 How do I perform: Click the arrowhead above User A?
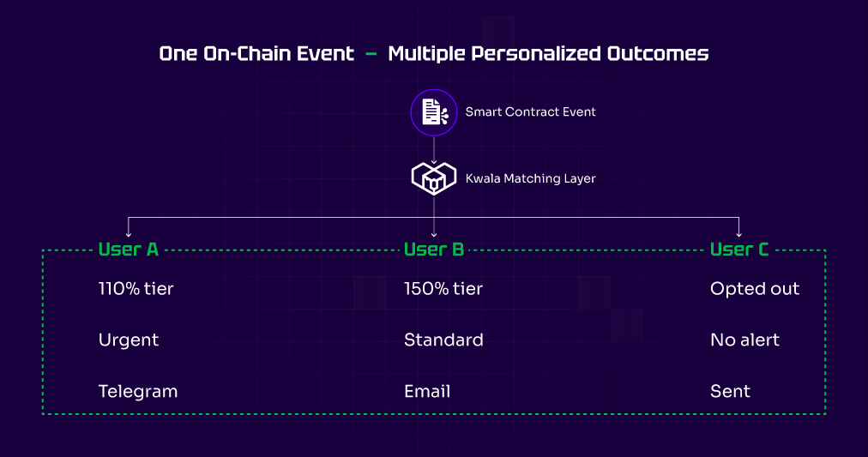[x=129, y=232]
